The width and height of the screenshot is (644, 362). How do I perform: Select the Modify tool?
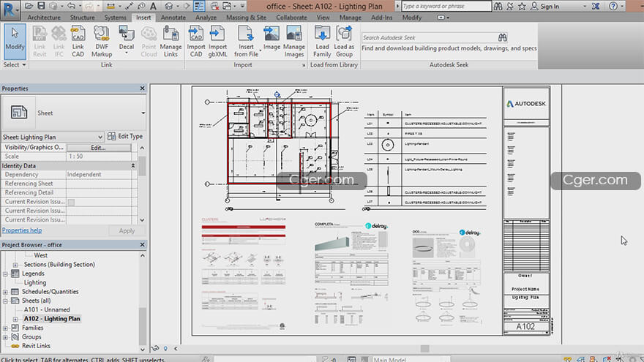tap(15, 42)
